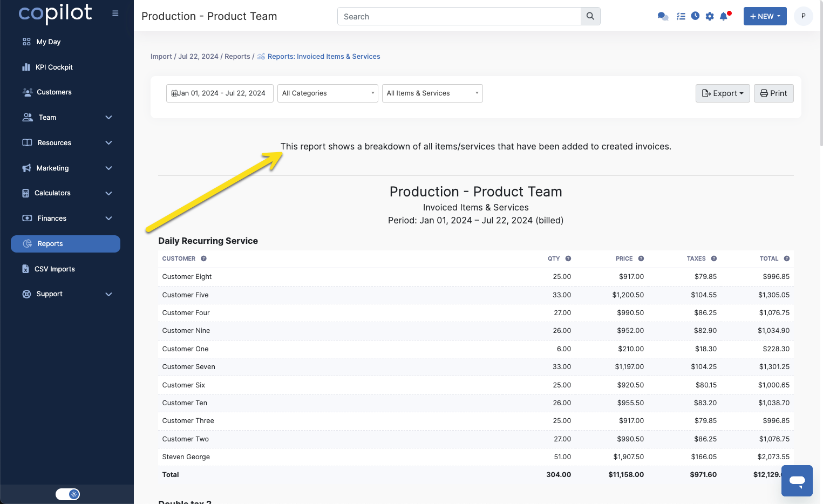Select Reports in the sidebar
The height and width of the screenshot is (504, 823).
coord(65,244)
